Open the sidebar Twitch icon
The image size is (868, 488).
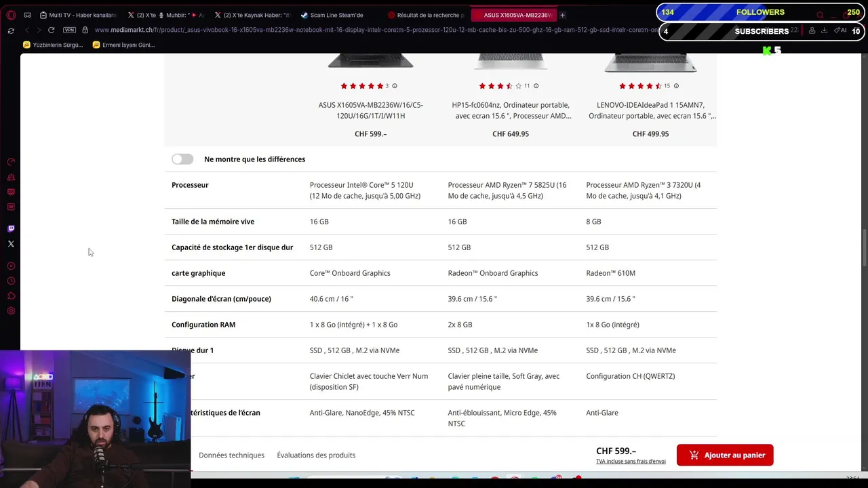pos(11,228)
